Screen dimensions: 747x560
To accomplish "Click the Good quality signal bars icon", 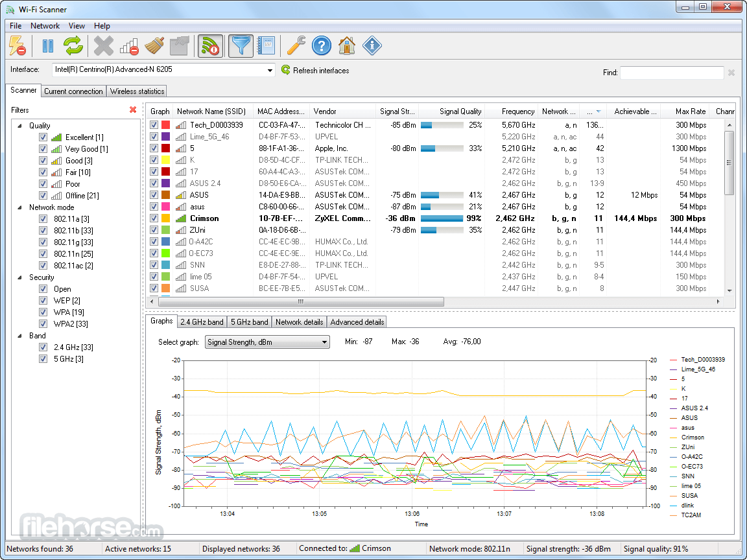I will coord(56,161).
